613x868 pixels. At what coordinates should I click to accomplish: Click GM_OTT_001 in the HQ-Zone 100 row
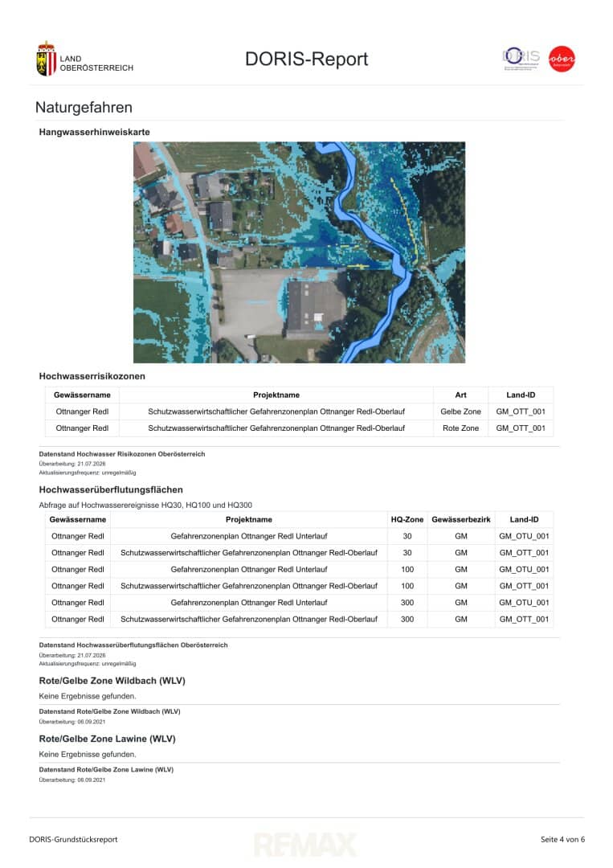(524, 586)
